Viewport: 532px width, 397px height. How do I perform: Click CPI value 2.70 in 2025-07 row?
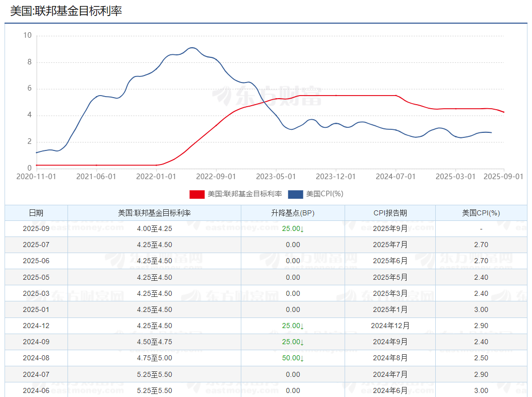coord(481,245)
